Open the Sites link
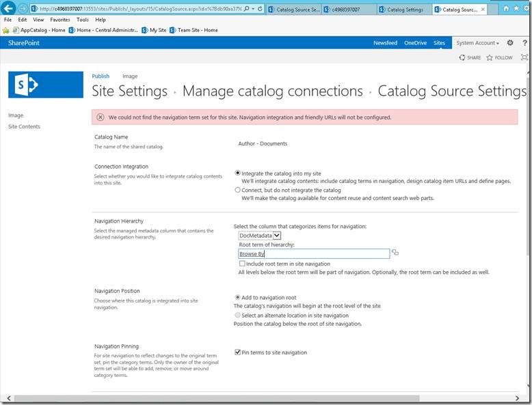The width and height of the screenshot is (532, 405). click(x=439, y=43)
